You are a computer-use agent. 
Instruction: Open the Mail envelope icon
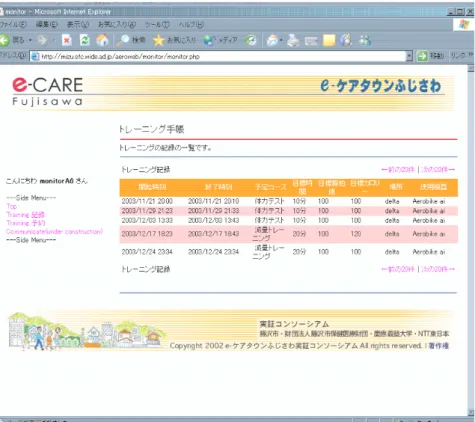click(x=272, y=41)
